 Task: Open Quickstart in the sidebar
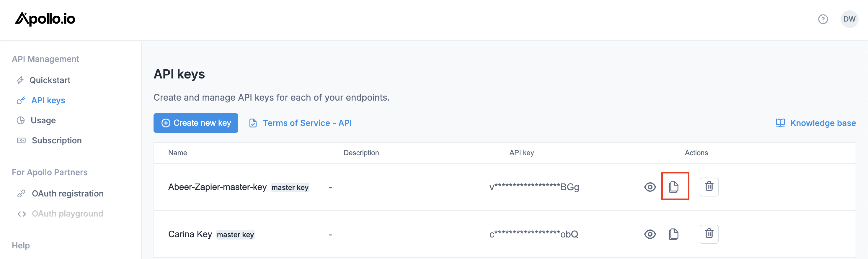50,80
